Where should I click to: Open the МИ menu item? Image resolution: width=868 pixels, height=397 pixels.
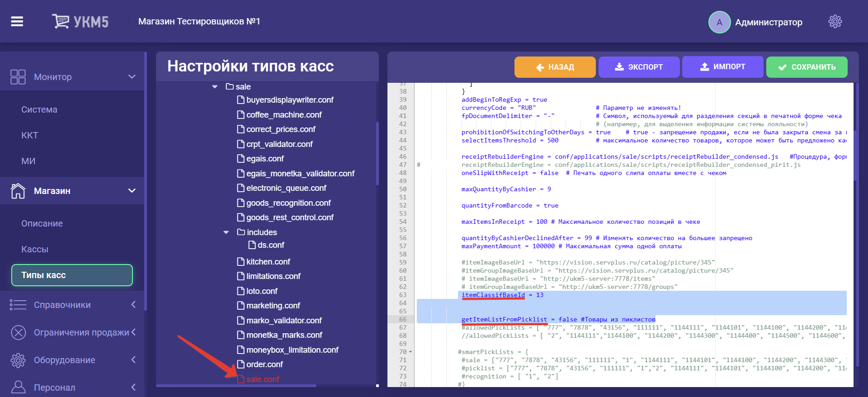[28, 161]
